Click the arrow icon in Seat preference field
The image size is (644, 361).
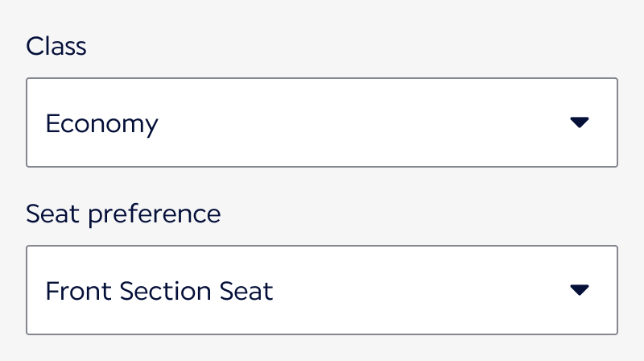[580, 290]
